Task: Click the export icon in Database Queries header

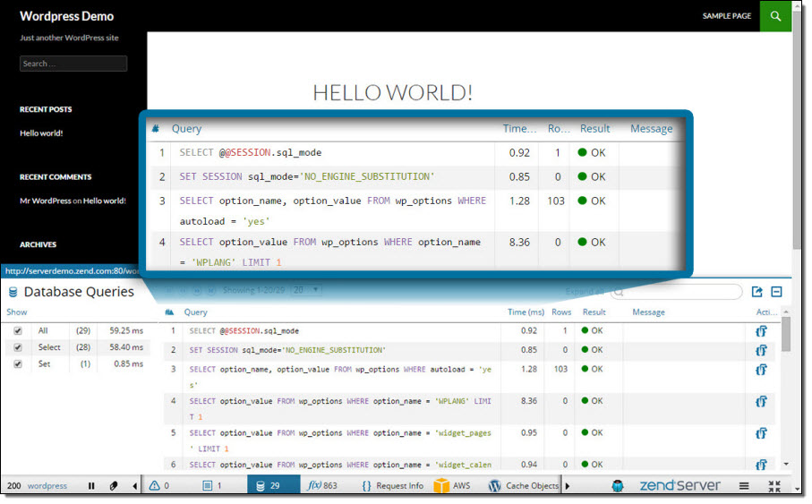Action: click(756, 292)
